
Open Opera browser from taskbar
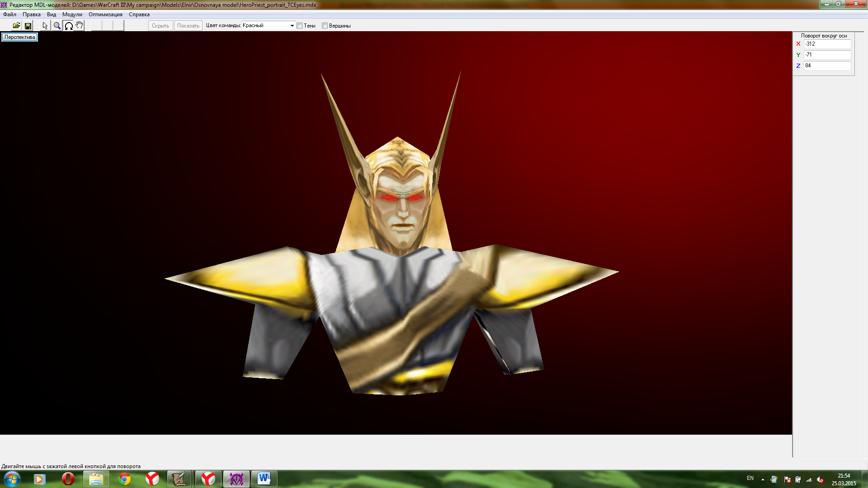[x=68, y=479]
